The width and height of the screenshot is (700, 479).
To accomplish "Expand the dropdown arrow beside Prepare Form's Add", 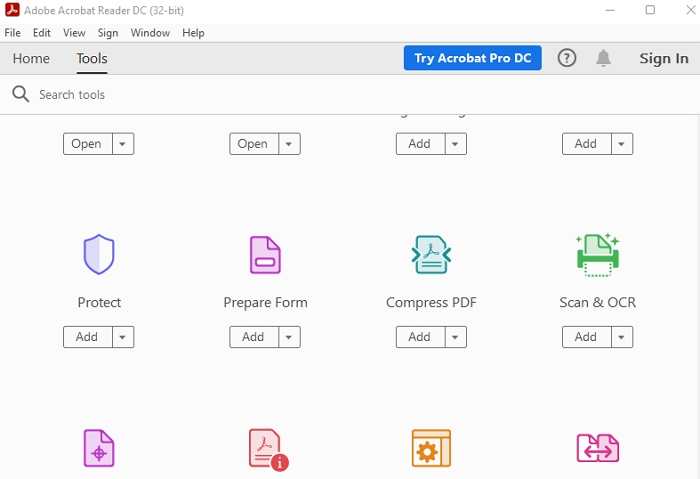I will click(289, 337).
